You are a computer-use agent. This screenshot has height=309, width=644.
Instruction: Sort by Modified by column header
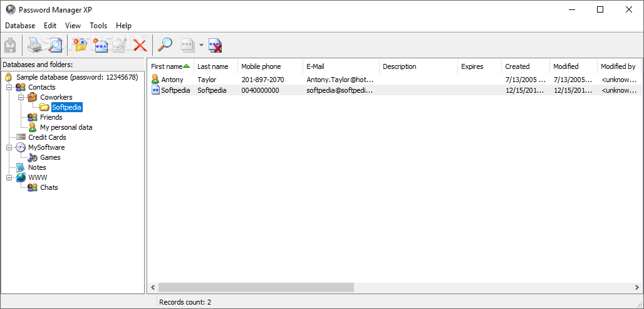click(x=620, y=66)
